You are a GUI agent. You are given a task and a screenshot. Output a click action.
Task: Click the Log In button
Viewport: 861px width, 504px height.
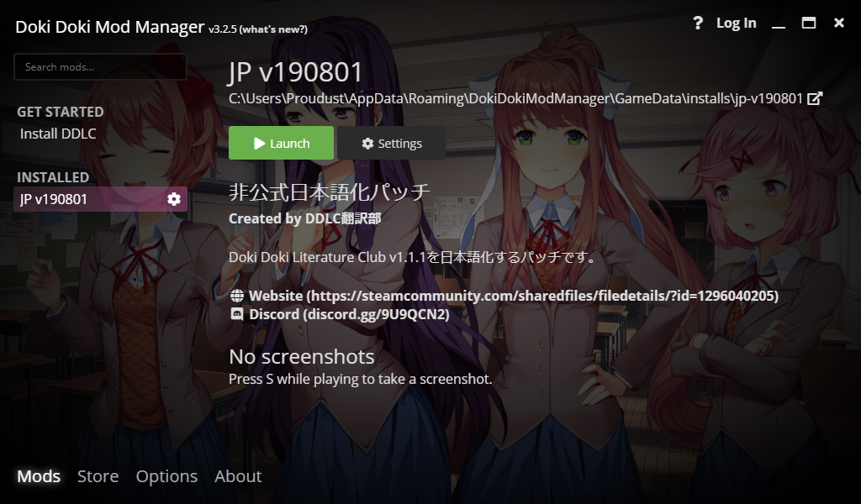point(737,23)
